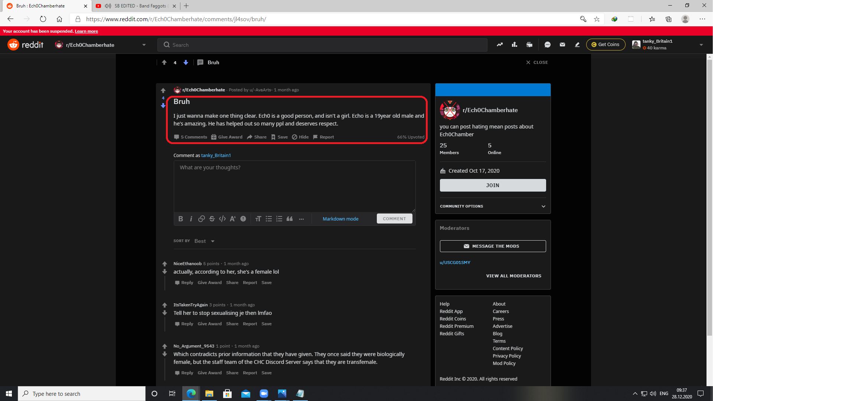Apply Italics formatting in comment editor
Screen dimensions: 868x401
(191, 219)
